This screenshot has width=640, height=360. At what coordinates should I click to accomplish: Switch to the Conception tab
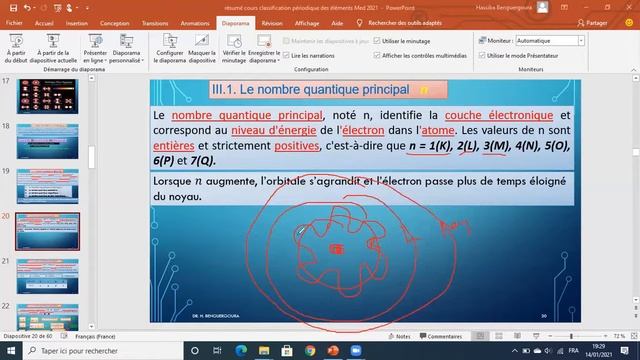pyautogui.click(x=115, y=23)
